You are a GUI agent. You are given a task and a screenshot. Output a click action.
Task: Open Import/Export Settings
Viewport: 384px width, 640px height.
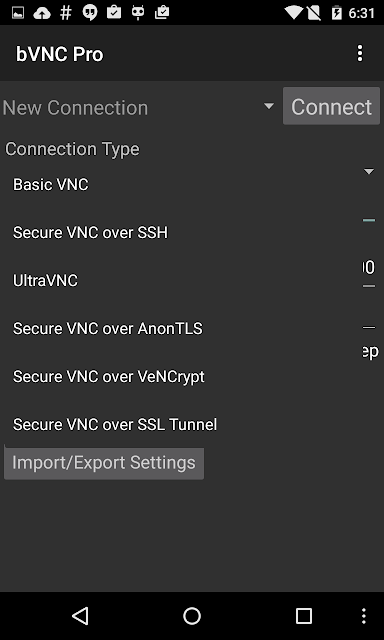pyautogui.click(x=104, y=463)
